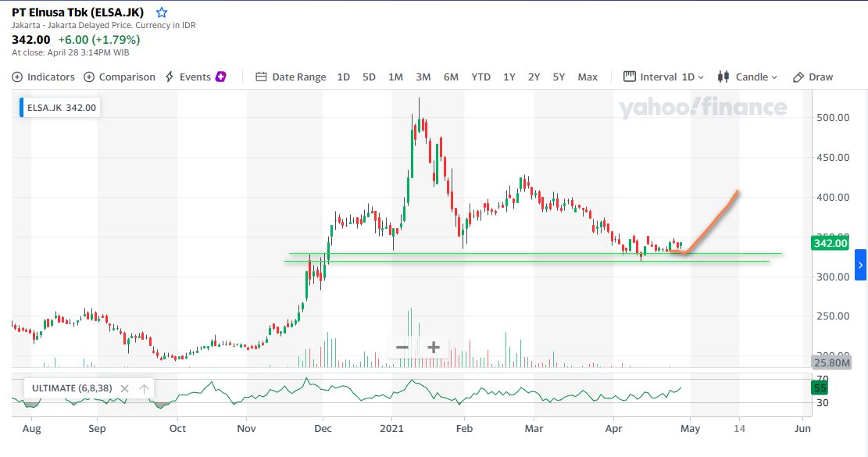Zoom in with the plus button

click(x=434, y=348)
